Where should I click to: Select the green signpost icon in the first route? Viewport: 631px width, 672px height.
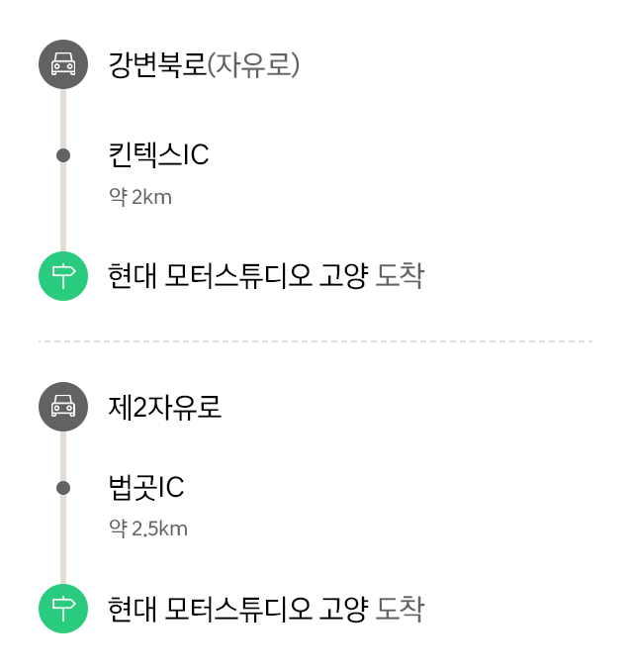(63, 276)
